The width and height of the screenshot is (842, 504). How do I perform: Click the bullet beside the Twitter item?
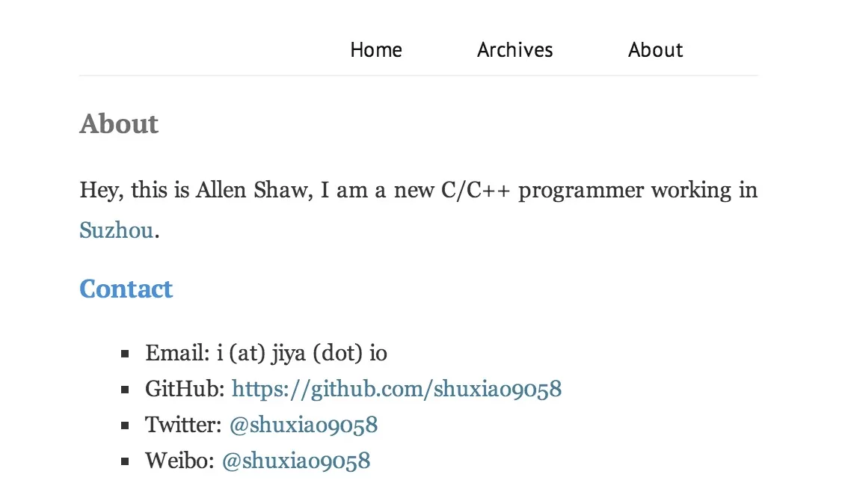coord(125,425)
